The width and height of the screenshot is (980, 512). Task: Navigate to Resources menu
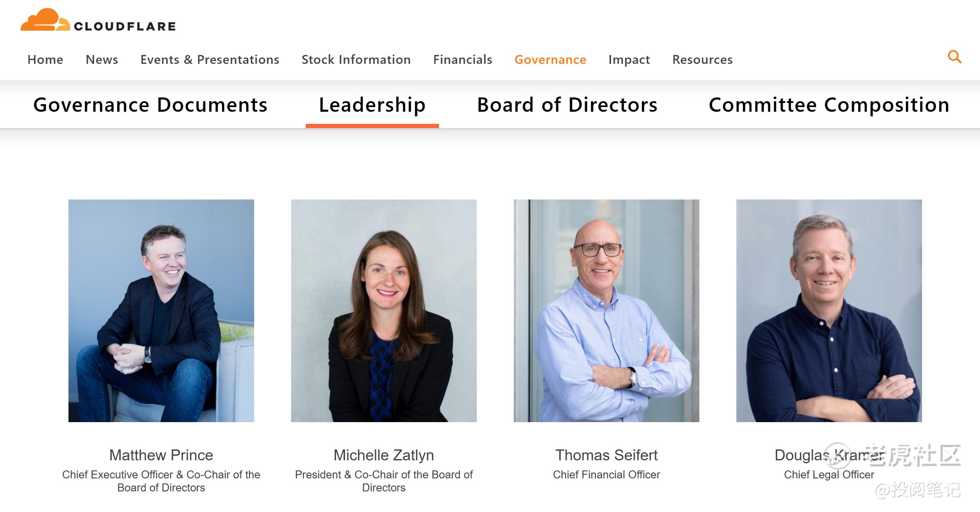(702, 60)
